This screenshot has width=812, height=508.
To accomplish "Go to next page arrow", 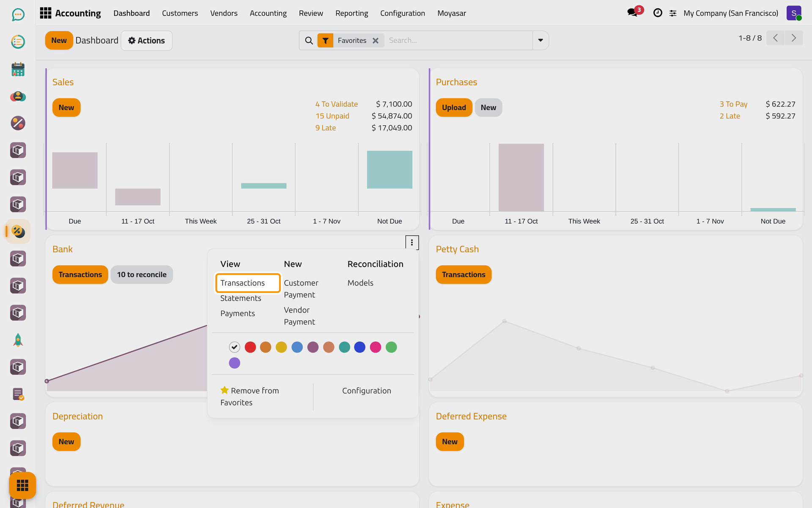I will pos(794,38).
